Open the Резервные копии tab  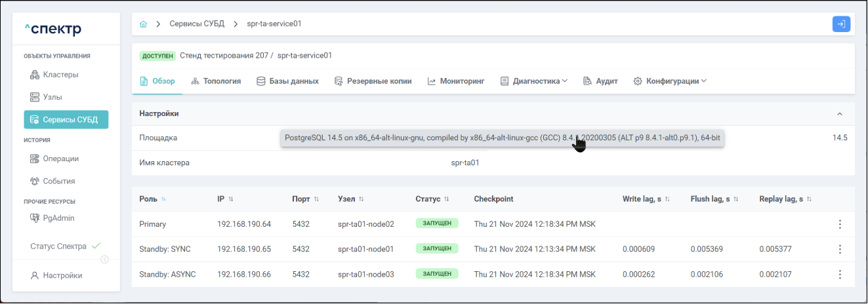click(373, 81)
